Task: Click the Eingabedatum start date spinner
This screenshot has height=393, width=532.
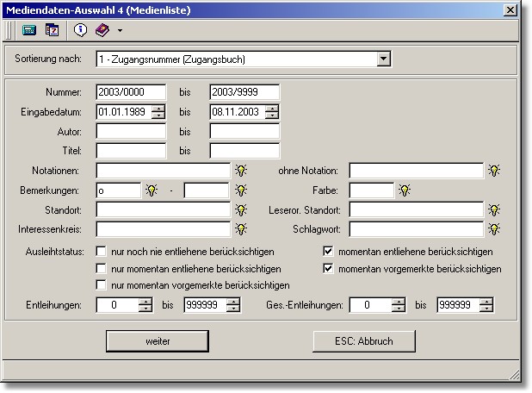Action: point(158,112)
